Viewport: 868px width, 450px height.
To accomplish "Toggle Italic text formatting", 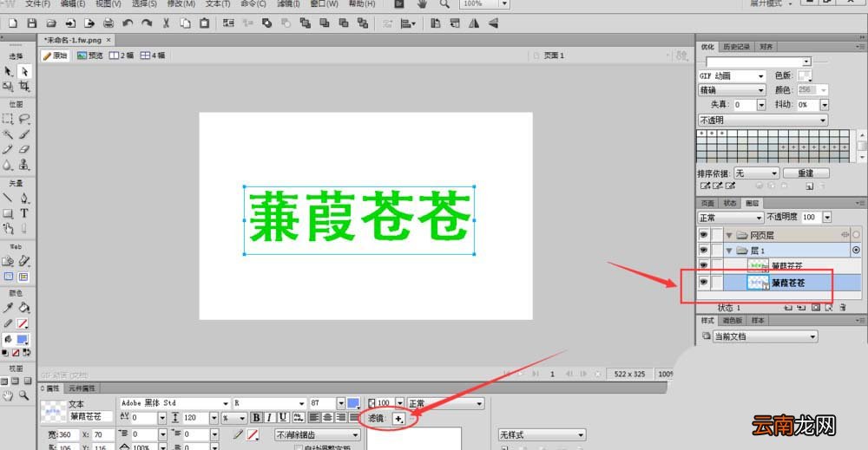I will (x=270, y=418).
